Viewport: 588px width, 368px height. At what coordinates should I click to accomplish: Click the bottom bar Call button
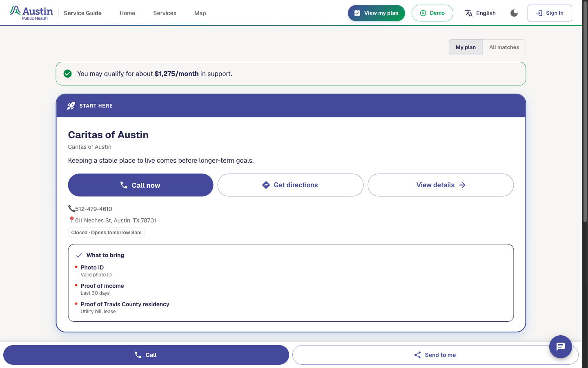click(x=146, y=355)
